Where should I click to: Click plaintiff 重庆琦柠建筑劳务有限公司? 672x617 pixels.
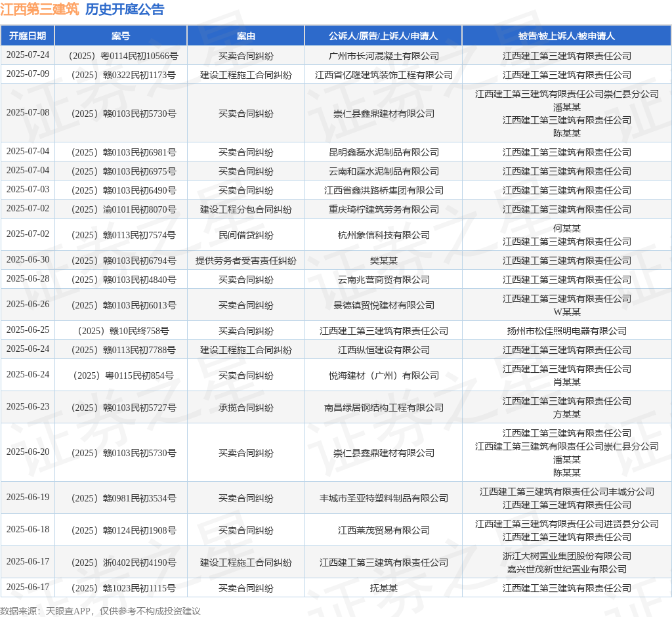[384, 209]
